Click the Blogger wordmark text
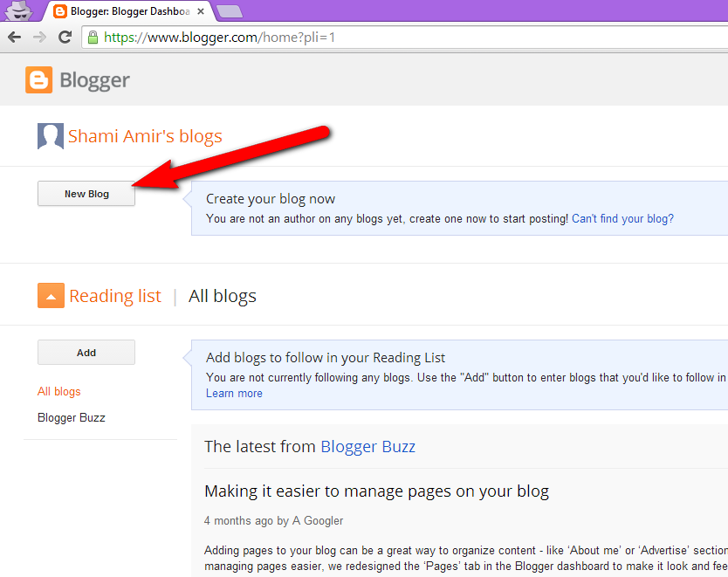 (95, 80)
